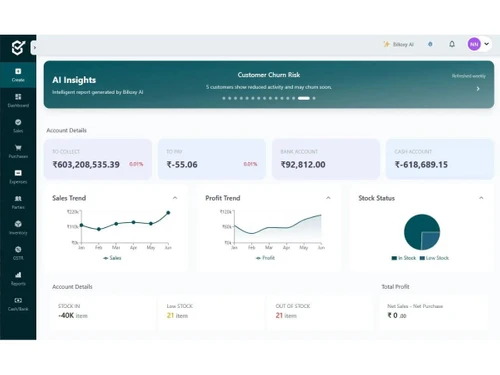Open the Create menu in sidebar

pyautogui.click(x=18, y=75)
